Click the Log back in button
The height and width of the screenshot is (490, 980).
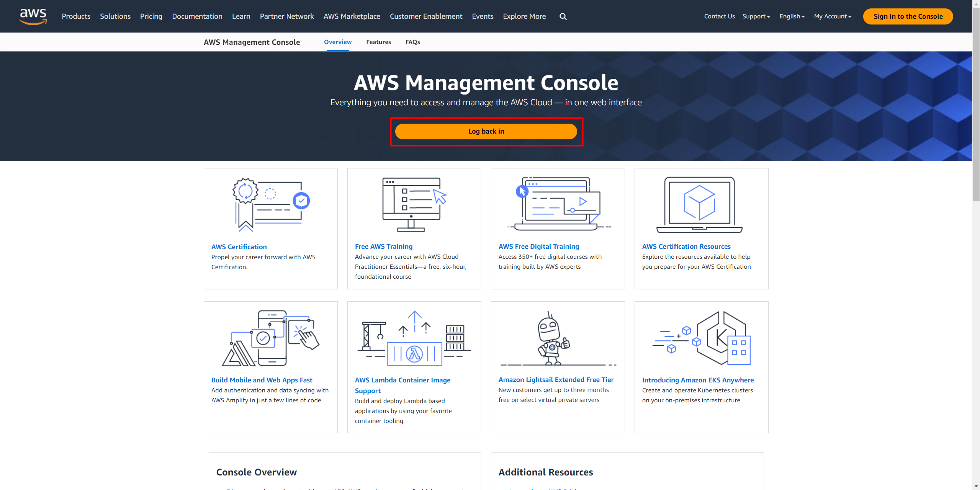486,131
